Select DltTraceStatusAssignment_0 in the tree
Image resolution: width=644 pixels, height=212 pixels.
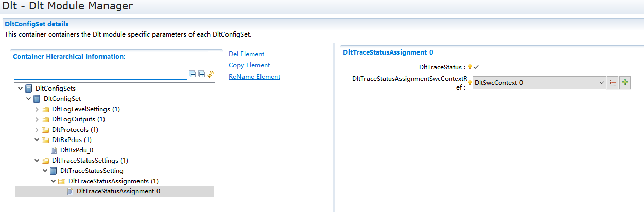pyautogui.click(x=118, y=191)
